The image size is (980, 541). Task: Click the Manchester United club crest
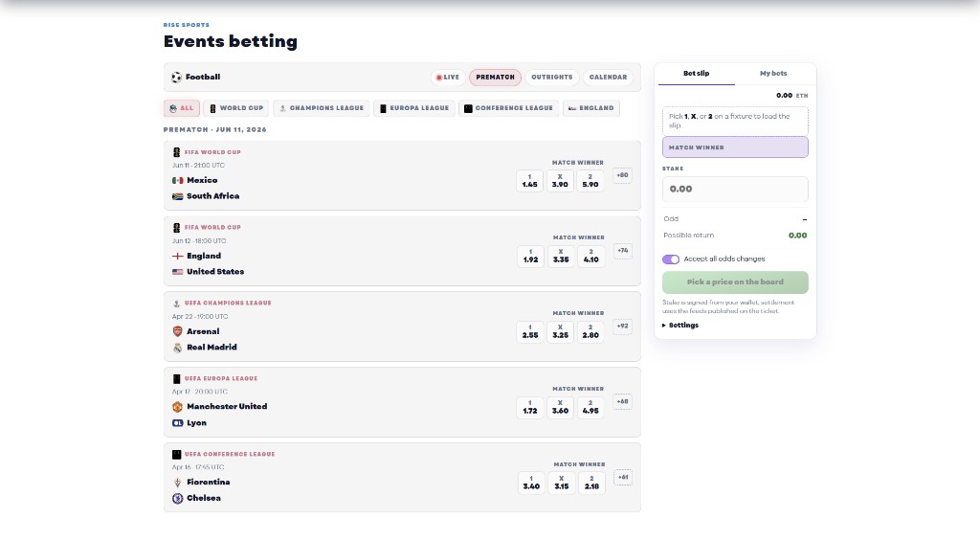[177, 407]
